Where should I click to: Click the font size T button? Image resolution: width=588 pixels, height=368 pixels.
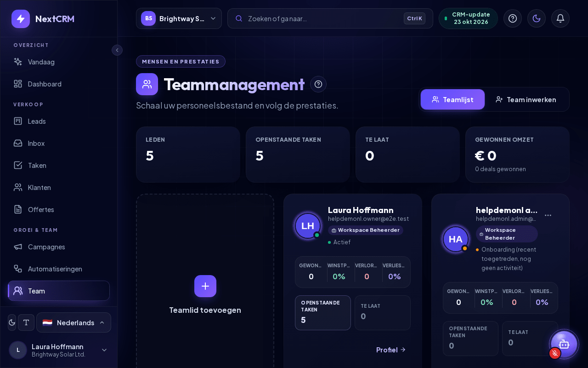pyautogui.click(x=26, y=322)
